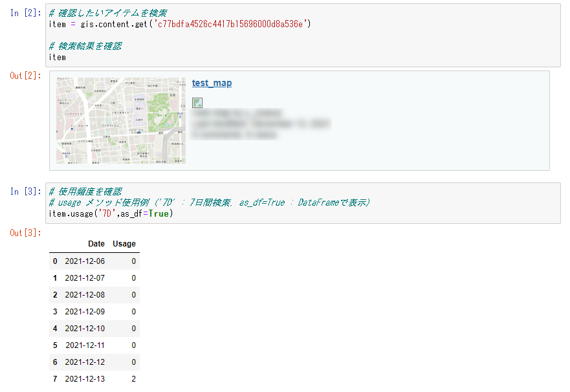
Task: Click the standalone 'item' line in cell 2
Action: pos(58,57)
